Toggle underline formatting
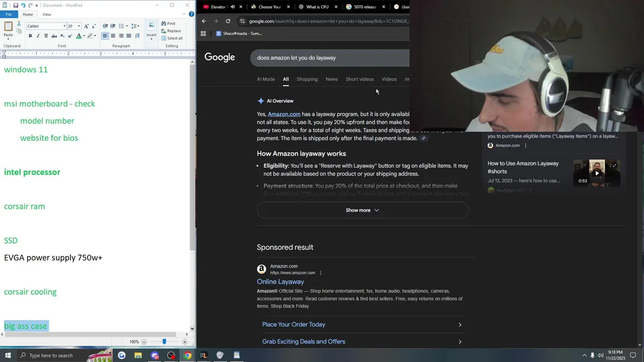644x362 pixels. pos(46,36)
